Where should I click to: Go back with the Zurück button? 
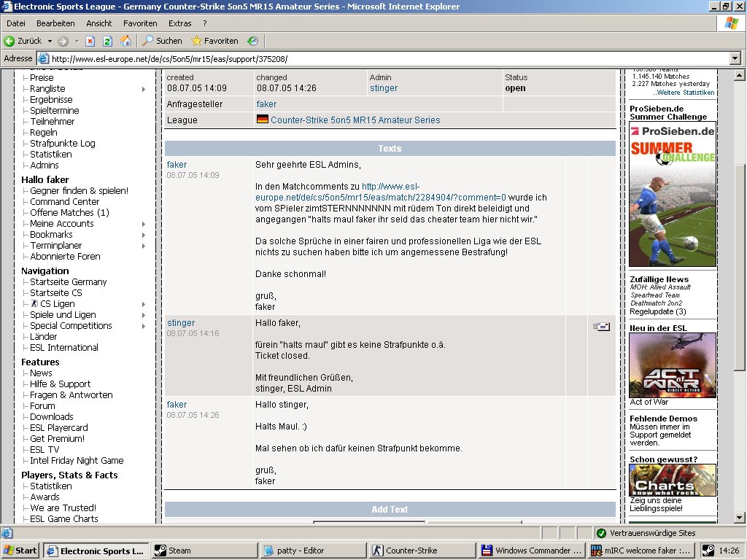click(23, 41)
